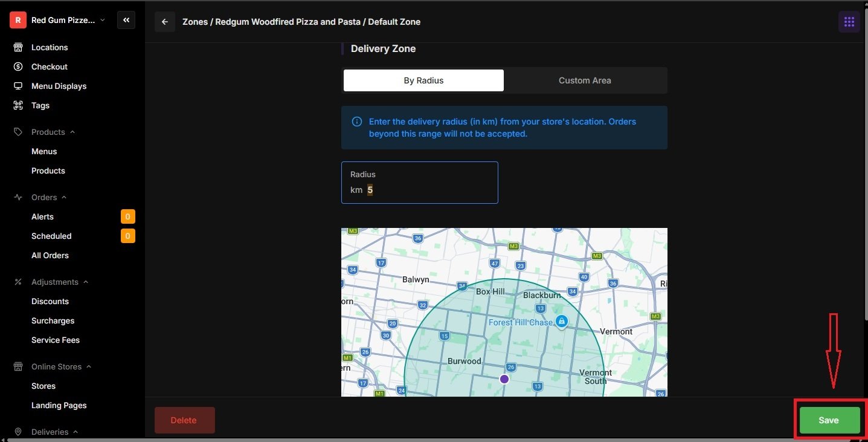This screenshot has width=868, height=442.
Task: Click the Balwyn label on the map
Action: click(416, 279)
